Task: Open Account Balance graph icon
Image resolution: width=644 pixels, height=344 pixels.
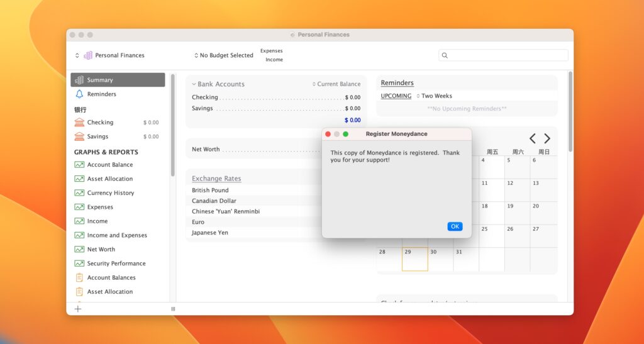Action: tap(79, 165)
